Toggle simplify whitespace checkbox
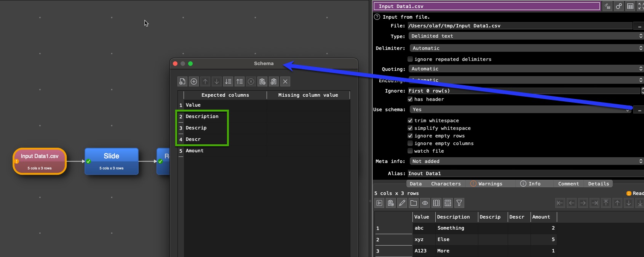 (x=410, y=128)
